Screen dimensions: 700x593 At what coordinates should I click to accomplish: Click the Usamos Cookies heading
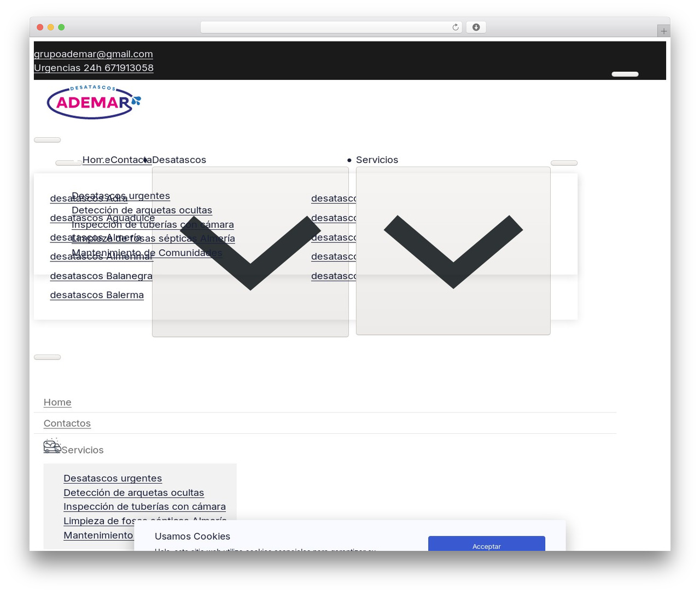pyautogui.click(x=192, y=536)
